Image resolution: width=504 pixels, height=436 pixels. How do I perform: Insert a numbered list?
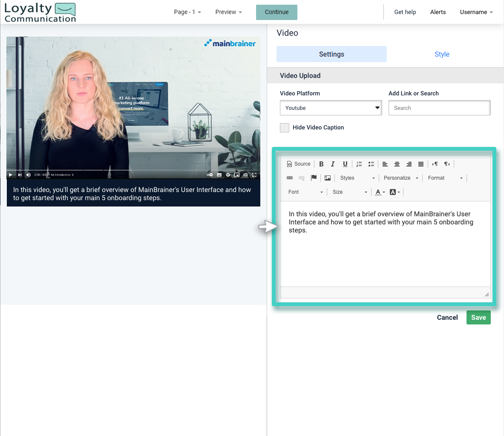click(359, 163)
